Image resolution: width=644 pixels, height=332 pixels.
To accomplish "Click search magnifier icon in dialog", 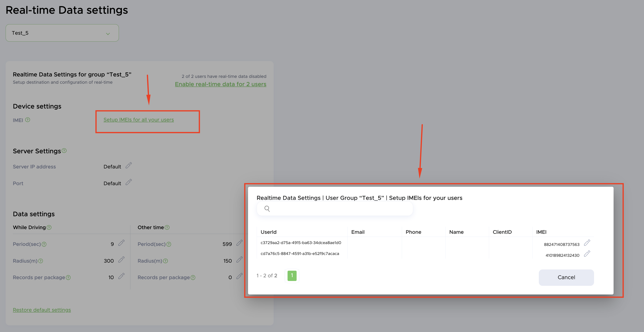I will pyautogui.click(x=267, y=209).
